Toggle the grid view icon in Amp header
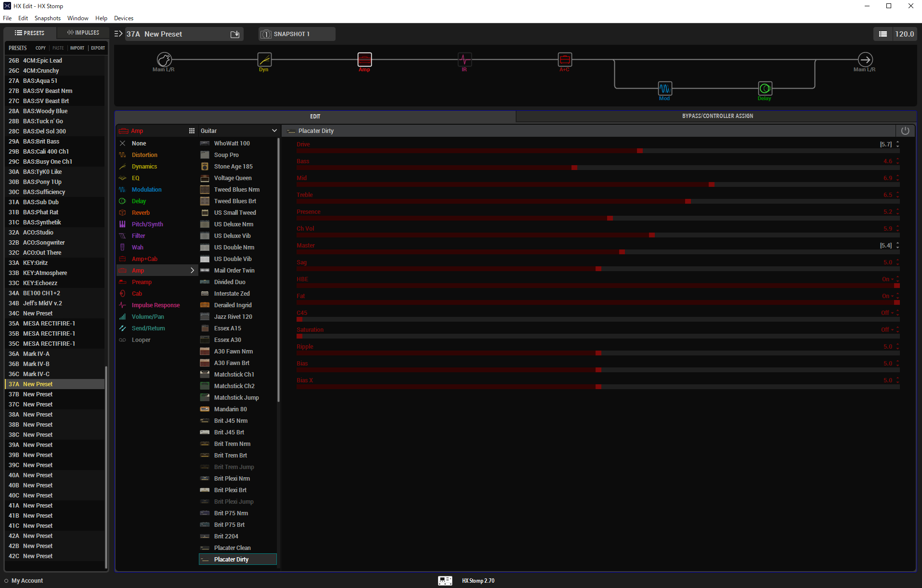 tap(192, 131)
